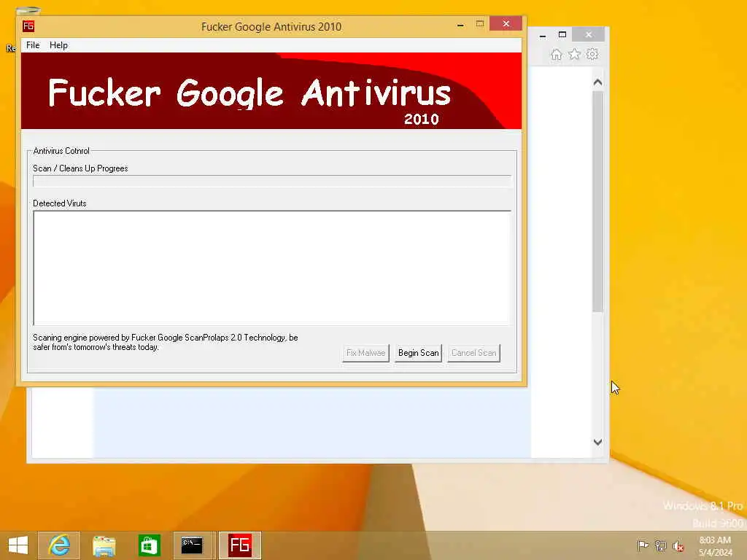Screen dimensions: 747x560
Task: Open the Windows Store taskbar icon
Action: point(149,545)
